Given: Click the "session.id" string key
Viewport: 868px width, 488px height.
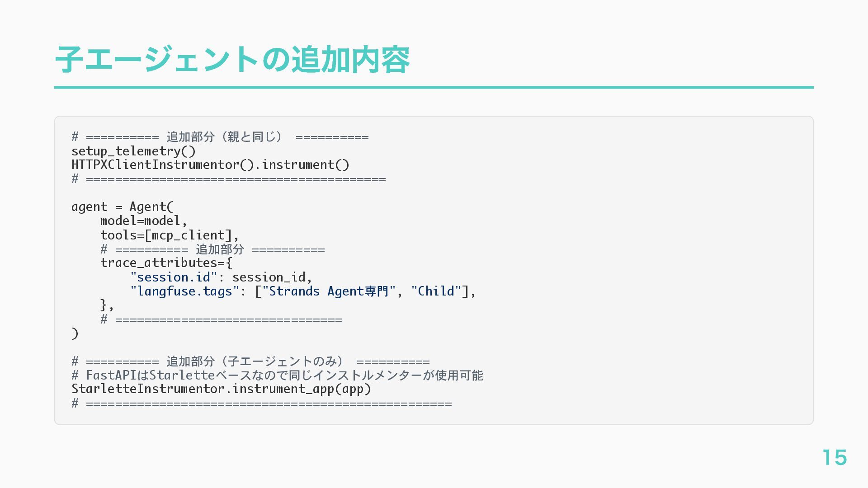Looking at the screenshot, I should click(x=174, y=277).
